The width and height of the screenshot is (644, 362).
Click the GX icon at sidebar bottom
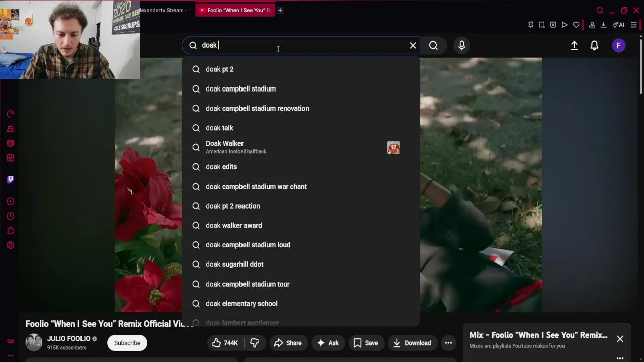[10, 341]
